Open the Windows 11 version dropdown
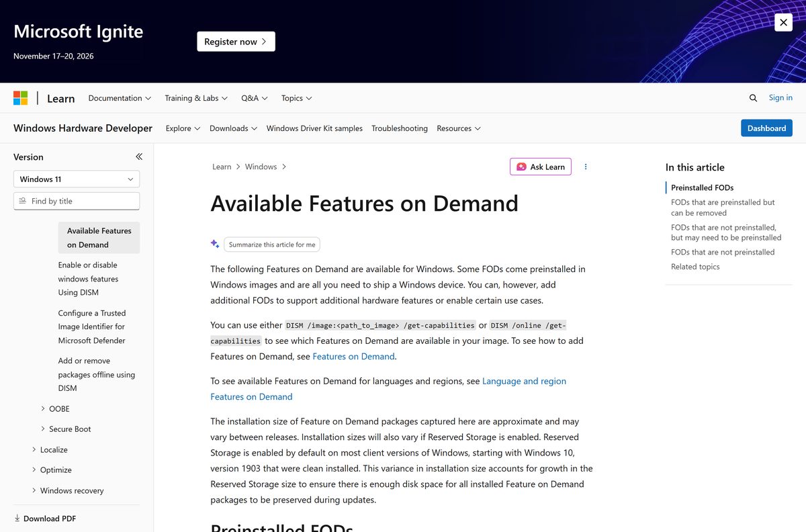This screenshot has width=806, height=532. [77, 179]
